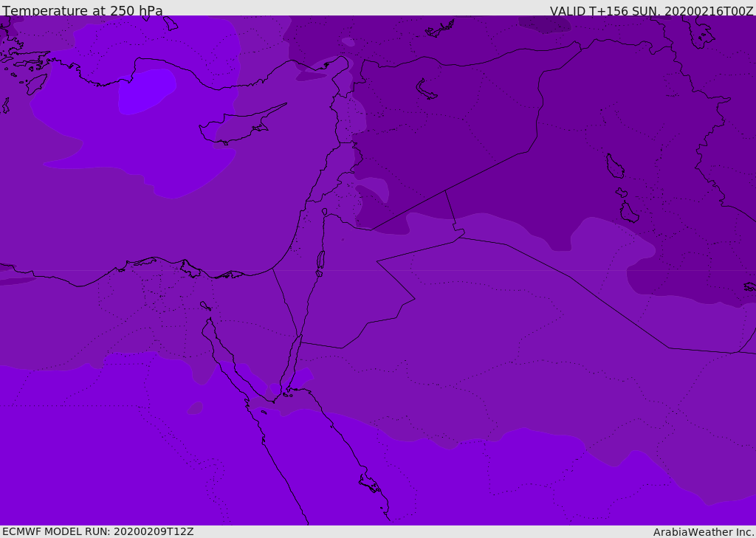Click the 'ECMWF MODEL RUN: 20200209T12Z' footer text
Screen dimensions: 756x538
click(x=98, y=531)
